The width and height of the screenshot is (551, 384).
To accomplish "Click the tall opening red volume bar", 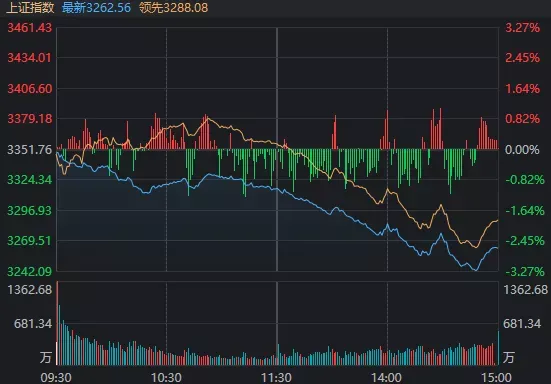I will coord(57,323).
